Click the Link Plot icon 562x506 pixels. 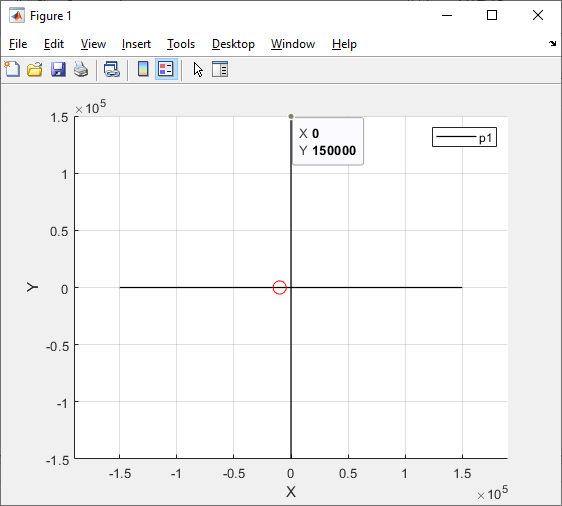click(x=112, y=69)
